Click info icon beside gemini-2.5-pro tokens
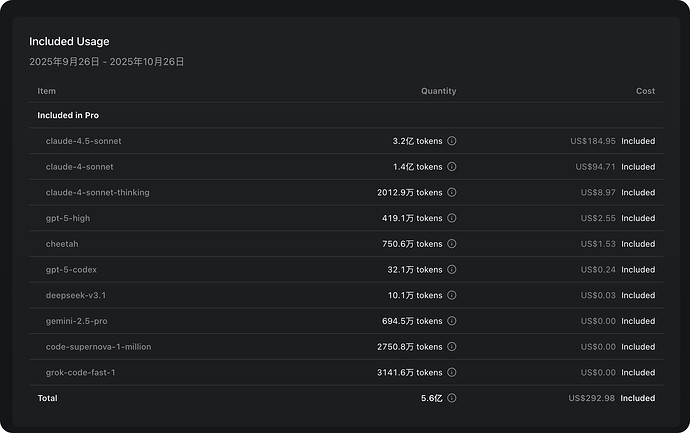 451,321
